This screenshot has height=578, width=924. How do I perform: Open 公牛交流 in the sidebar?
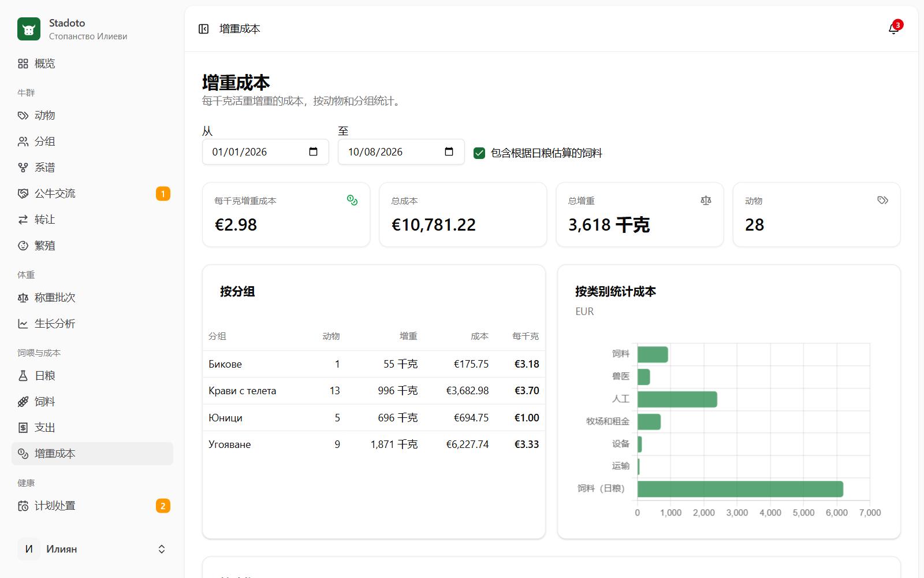tap(92, 194)
